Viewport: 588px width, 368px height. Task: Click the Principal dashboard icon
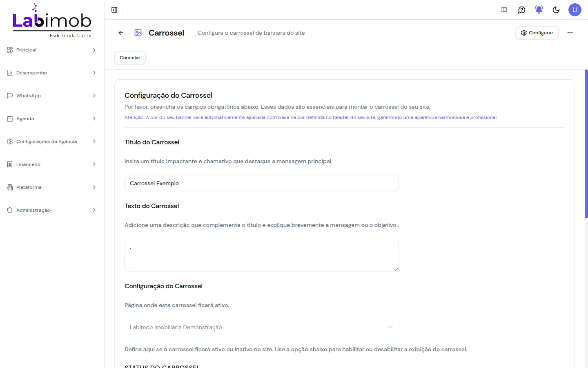(x=10, y=50)
